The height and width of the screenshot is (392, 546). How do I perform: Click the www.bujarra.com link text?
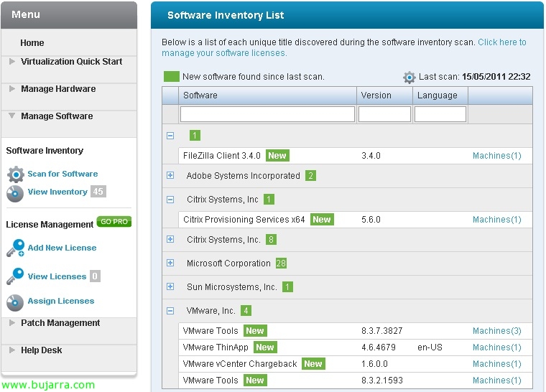point(48,385)
